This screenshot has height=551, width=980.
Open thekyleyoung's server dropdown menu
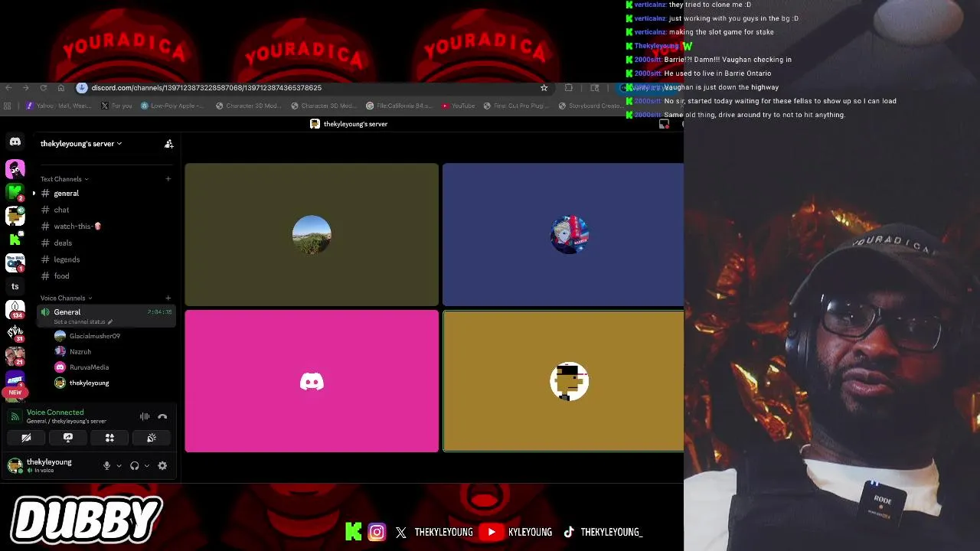click(81, 144)
